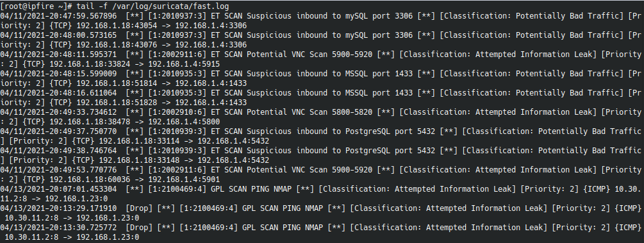
Task: Click source address 192.168.1.18:43076
Action: click(117, 45)
